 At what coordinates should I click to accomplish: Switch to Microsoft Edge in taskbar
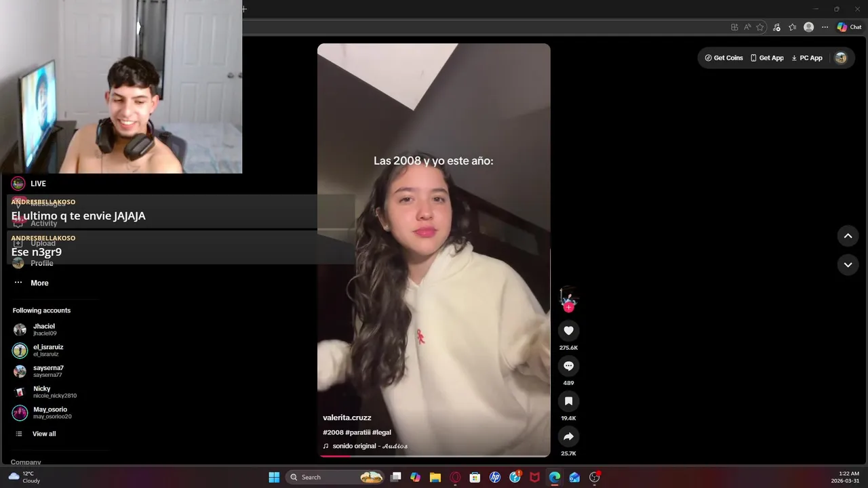[555, 477]
